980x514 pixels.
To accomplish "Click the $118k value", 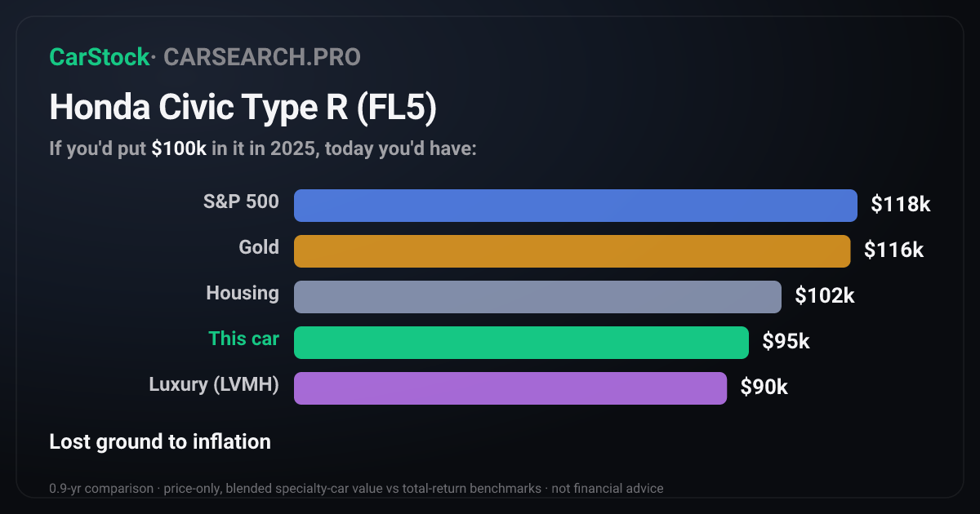I will coord(901,204).
